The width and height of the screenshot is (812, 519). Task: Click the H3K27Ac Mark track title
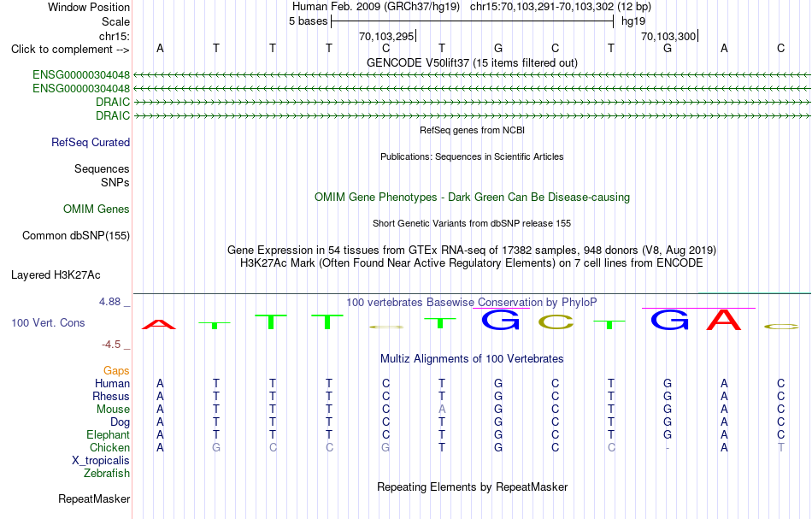pyautogui.click(x=472, y=263)
